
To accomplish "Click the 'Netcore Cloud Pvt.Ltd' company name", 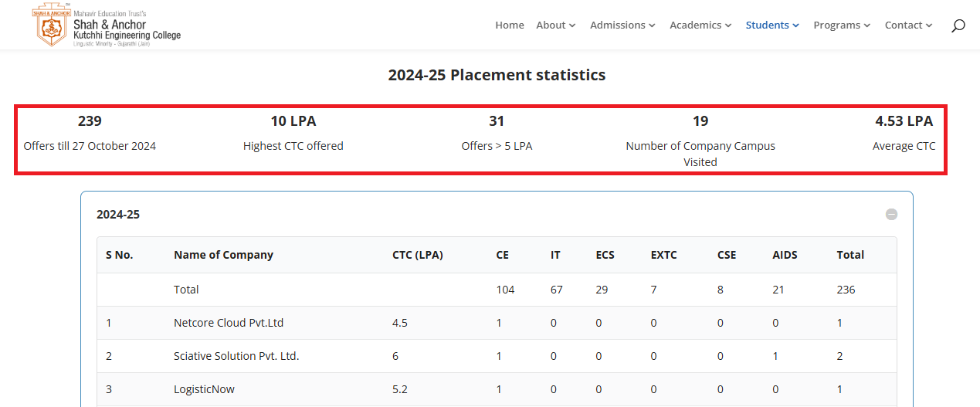I will point(229,323).
